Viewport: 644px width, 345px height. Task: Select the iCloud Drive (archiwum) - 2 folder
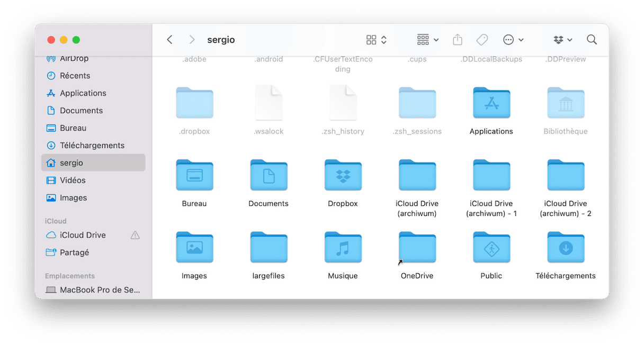coord(566,175)
